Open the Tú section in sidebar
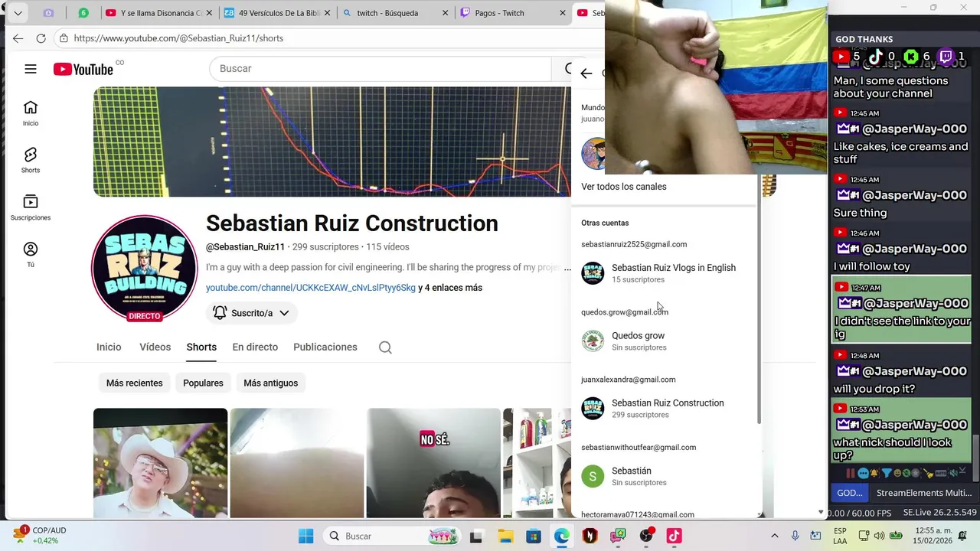980x551 pixels. [x=31, y=255]
